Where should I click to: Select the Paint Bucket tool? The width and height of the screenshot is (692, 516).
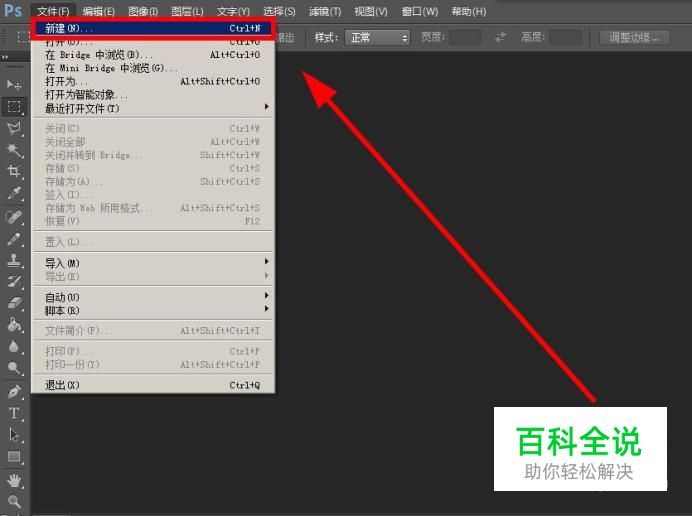click(14, 325)
